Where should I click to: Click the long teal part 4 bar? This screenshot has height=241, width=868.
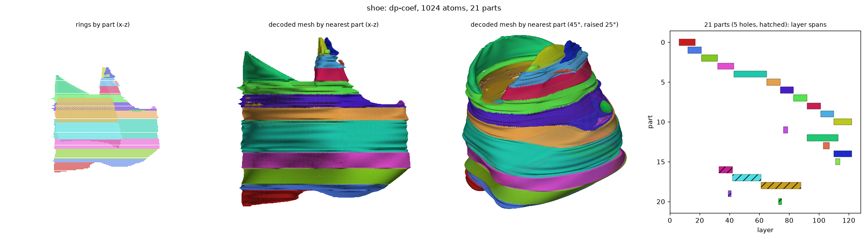pos(750,74)
